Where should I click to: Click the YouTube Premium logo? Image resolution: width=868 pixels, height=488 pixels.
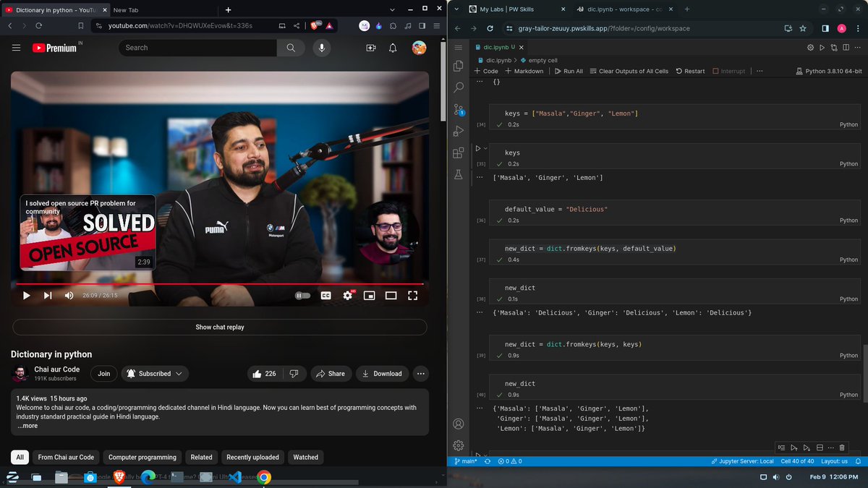click(54, 48)
